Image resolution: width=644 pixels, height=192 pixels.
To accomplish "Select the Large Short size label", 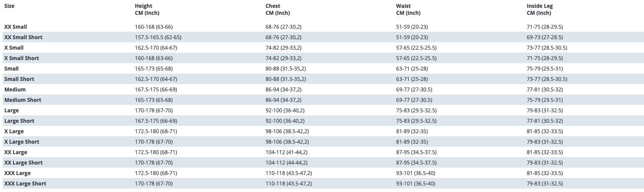I will click(x=19, y=121).
